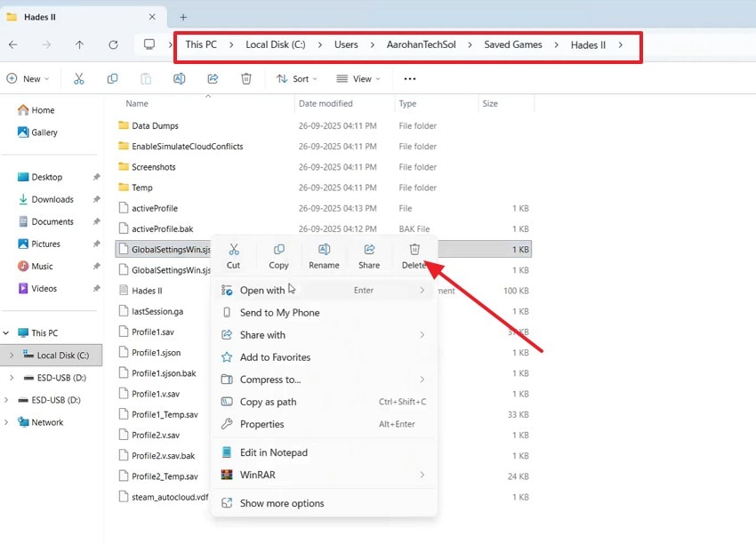Select the Hades II folder in the file list

tap(147, 290)
